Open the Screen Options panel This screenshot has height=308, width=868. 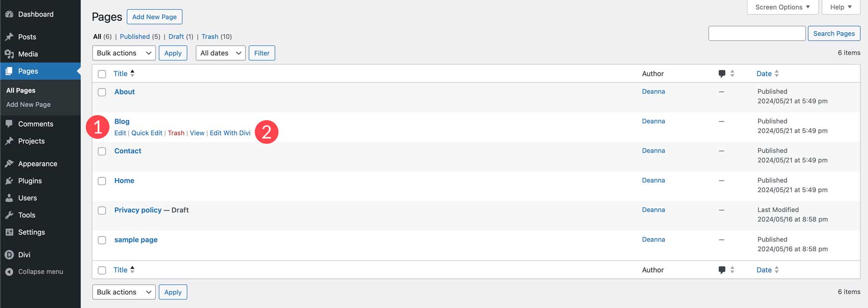(782, 7)
